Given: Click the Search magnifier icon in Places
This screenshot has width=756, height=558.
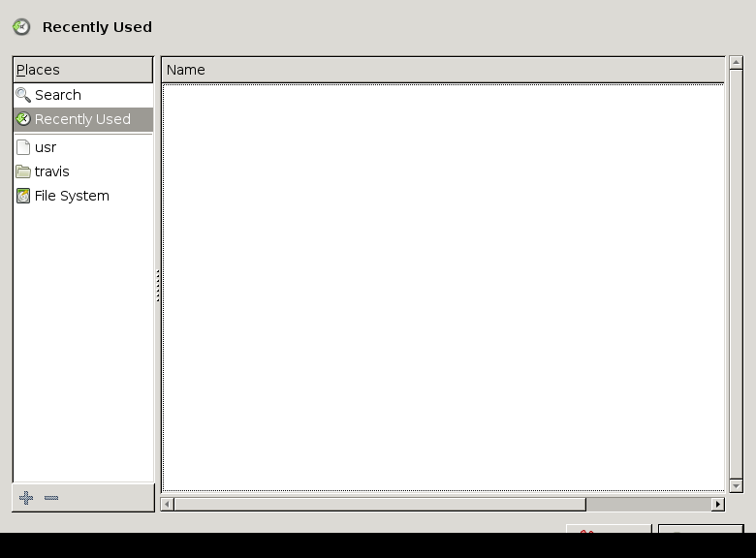Looking at the screenshot, I should [x=23, y=95].
